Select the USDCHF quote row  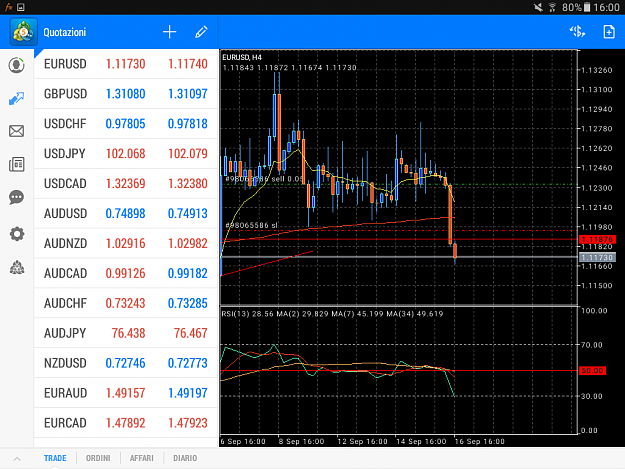[126, 124]
